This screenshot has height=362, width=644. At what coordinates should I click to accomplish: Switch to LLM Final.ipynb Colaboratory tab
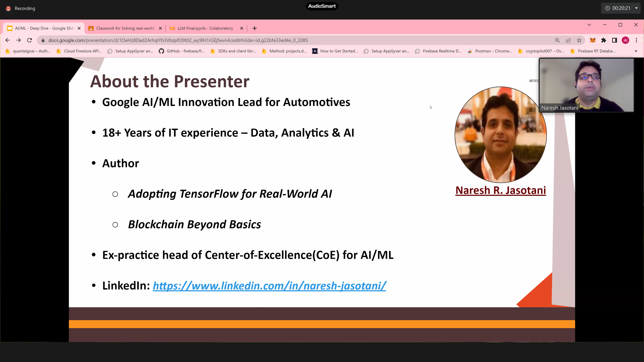coord(206,28)
